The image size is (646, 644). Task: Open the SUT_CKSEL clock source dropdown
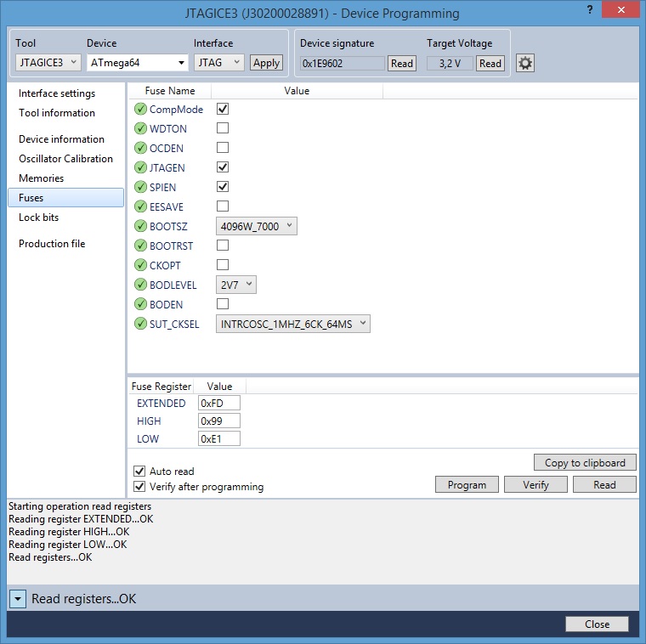click(x=293, y=324)
